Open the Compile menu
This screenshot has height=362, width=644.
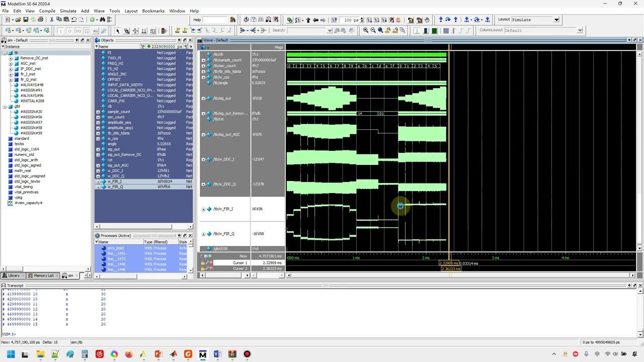click(x=47, y=11)
